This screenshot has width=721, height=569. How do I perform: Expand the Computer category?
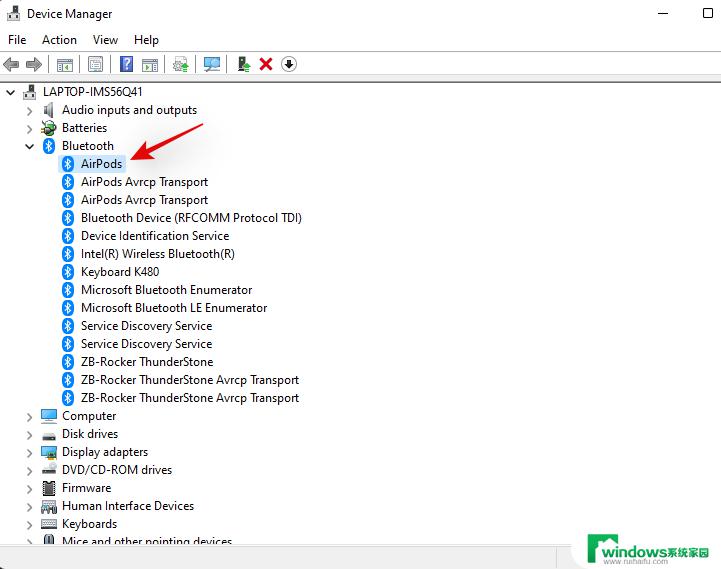pyautogui.click(x=29, y=417)
